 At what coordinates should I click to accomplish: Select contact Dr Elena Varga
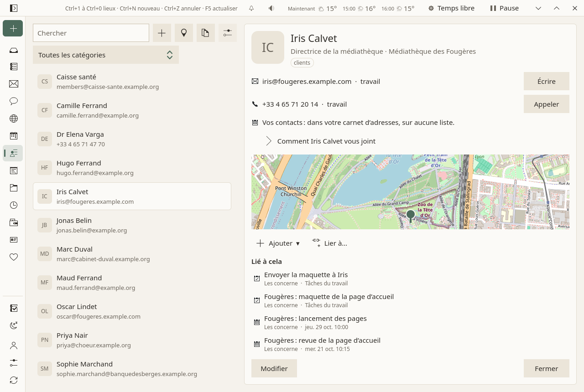click(132, 139)
